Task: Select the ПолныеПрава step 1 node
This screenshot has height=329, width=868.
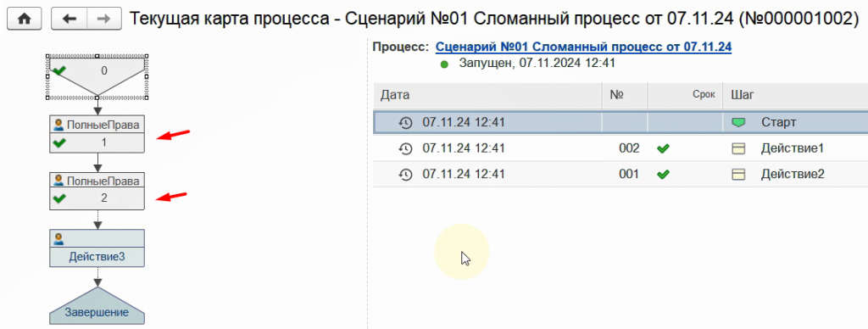Action: pyautogui.click(x=97, y=135)
